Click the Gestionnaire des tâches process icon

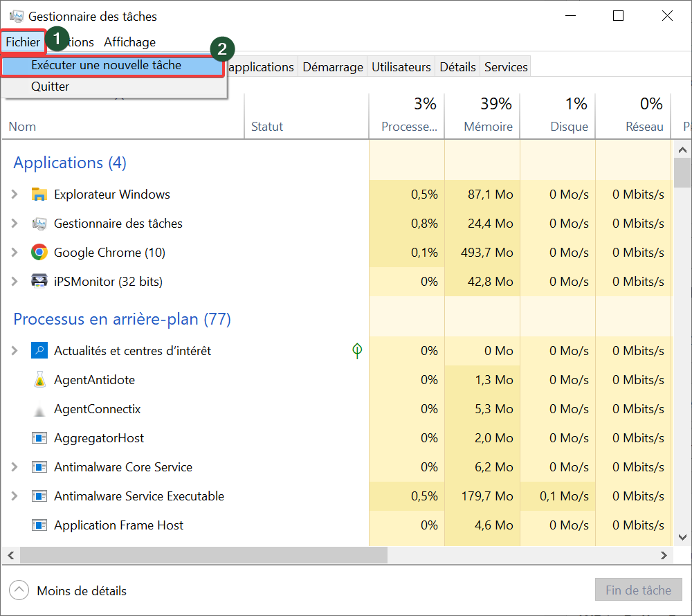39,224
